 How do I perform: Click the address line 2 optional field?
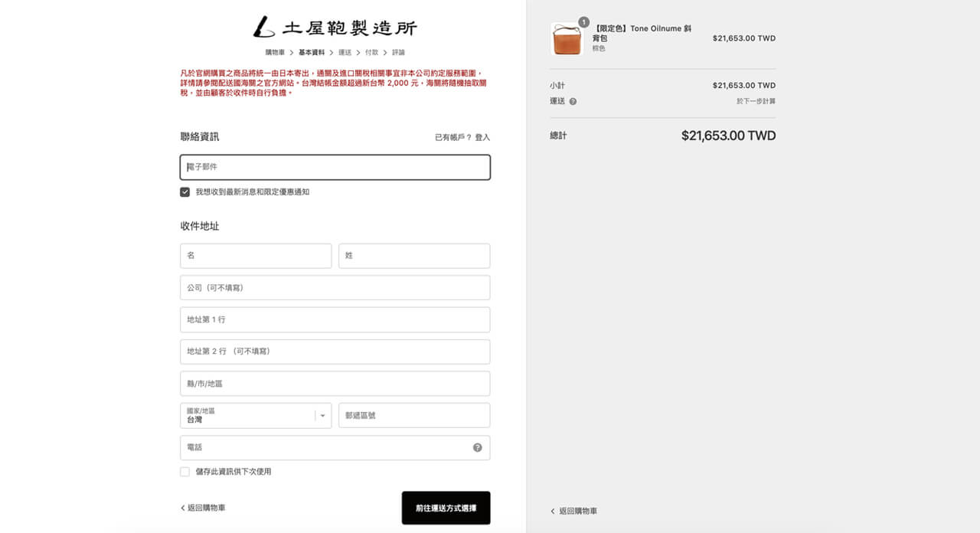335,352
